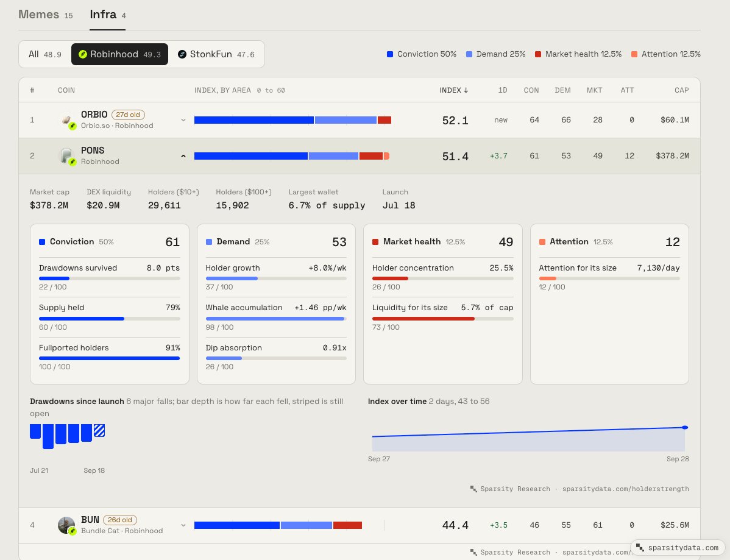This screenshot has width=730, height=560.
Task: Sort by the CAP column header
Action: click(682, 90)
